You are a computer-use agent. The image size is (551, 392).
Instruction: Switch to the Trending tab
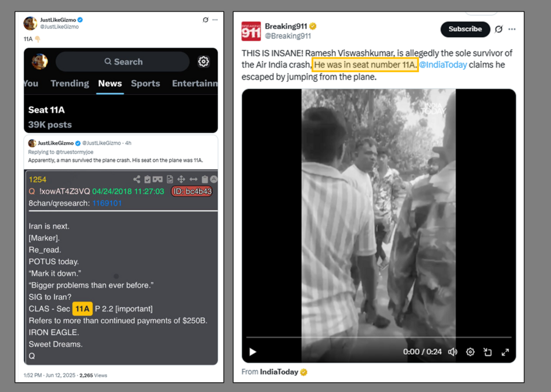pos(70,83)
